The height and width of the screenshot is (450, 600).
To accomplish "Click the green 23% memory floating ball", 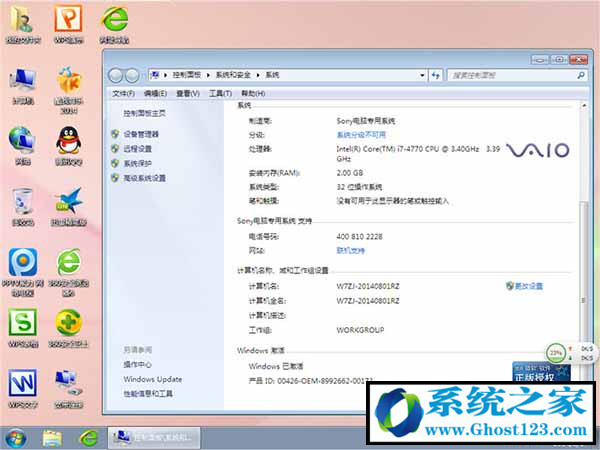I will pyautogui.click(x=555, y=353).
